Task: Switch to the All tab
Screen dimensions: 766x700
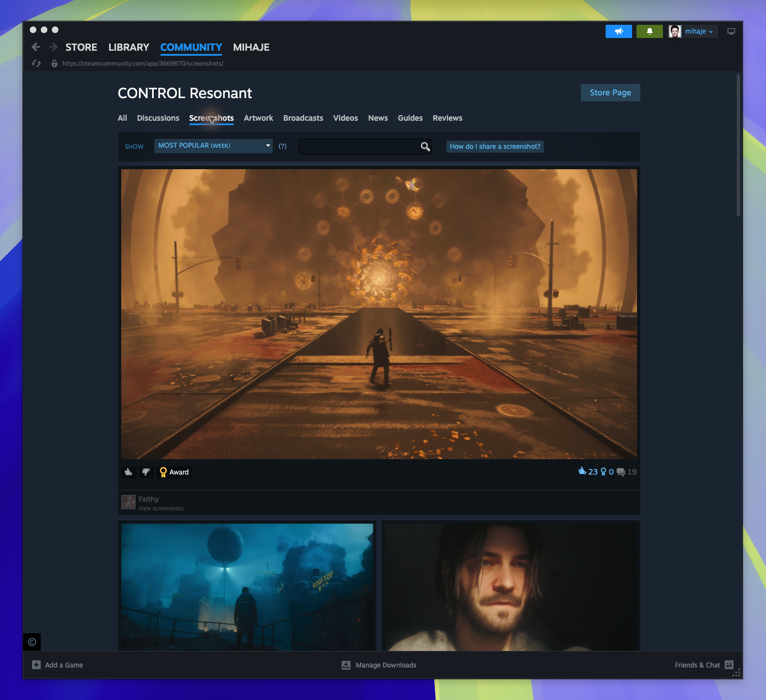Action: tap(122, 118)
